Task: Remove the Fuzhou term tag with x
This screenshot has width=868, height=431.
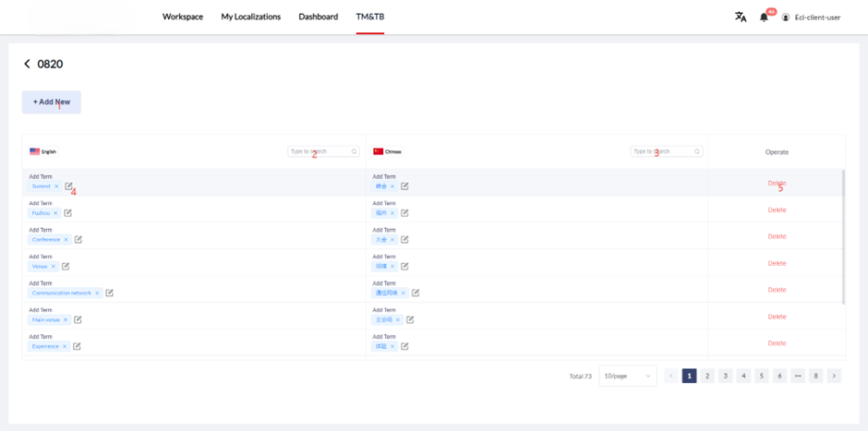Action: point(55,213)
